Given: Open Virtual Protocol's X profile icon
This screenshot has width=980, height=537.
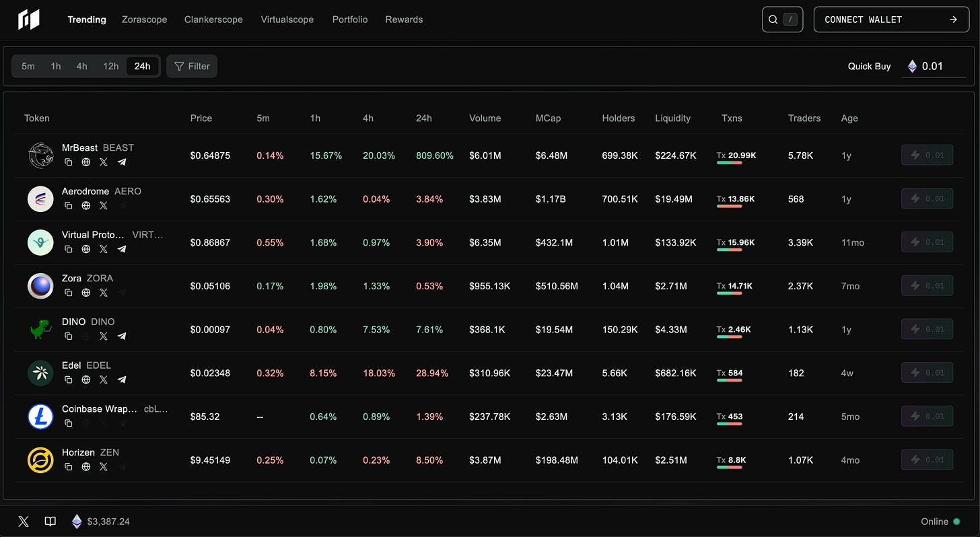Looking at the screenshot, I should coord(104,249).
